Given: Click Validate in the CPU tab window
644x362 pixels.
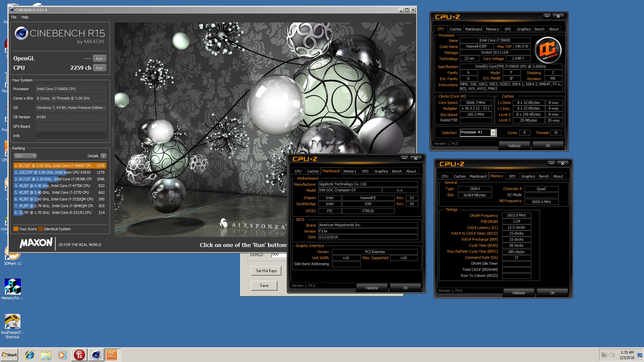Looking at the screenshot, I should pyautogui.click(x=514, y=146).
